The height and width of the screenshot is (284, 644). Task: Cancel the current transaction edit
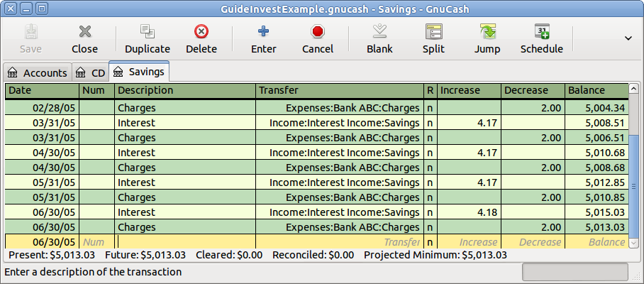(318, 40)
